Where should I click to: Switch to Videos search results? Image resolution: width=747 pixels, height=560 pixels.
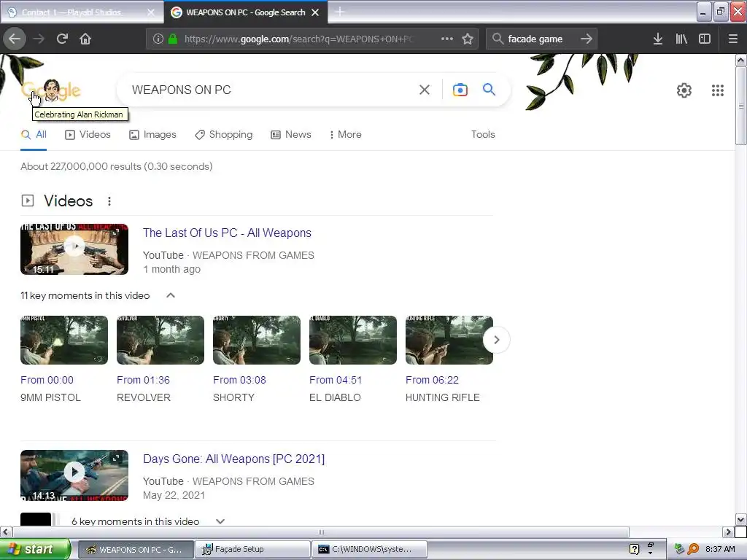pyautogui.click(x=88, y=135)
